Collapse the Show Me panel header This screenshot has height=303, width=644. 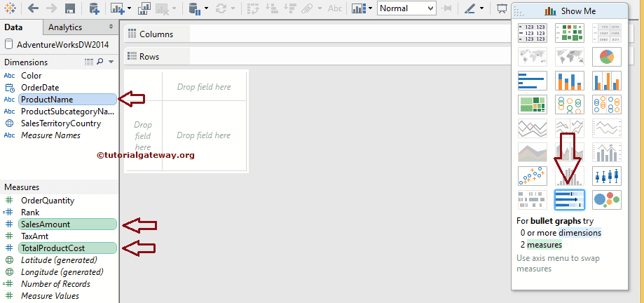[570, 11]
